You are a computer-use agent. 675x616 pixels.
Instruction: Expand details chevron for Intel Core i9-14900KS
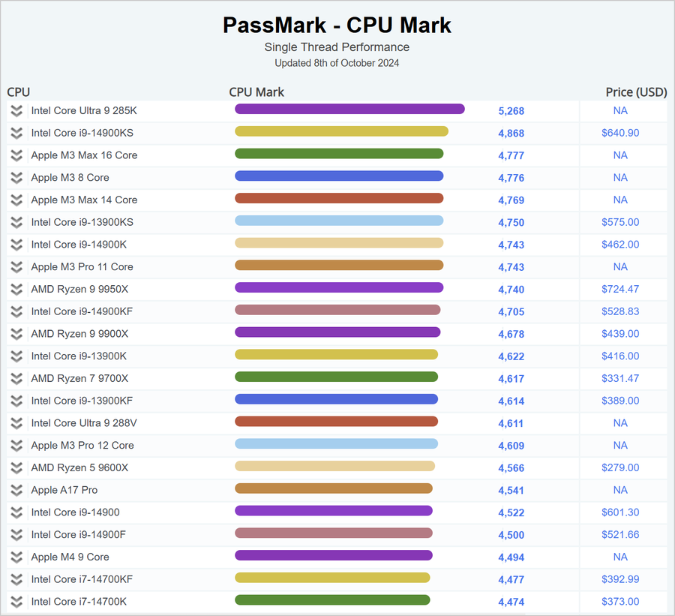[x=16, y=133]
